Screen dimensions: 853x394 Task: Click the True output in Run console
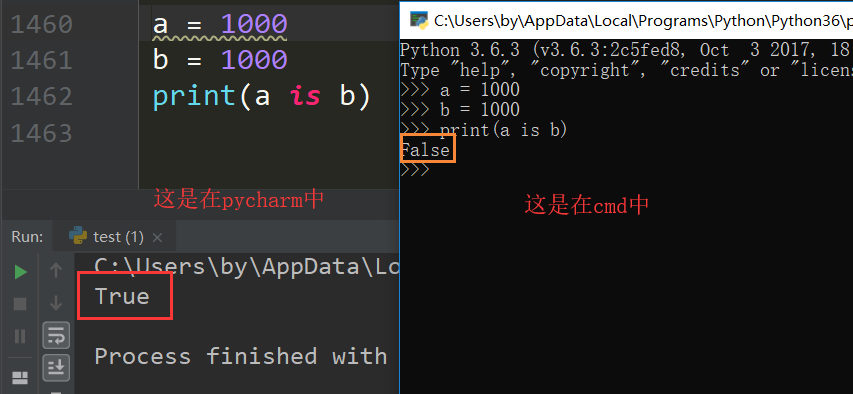click(x=122, y=297)
